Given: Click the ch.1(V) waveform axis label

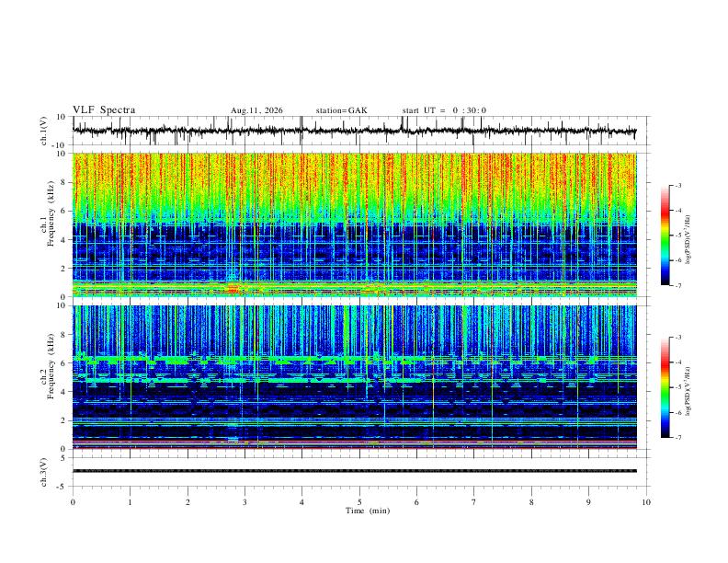Looking at the screenshot, I should pyautogui.click(x=44, y=131).
